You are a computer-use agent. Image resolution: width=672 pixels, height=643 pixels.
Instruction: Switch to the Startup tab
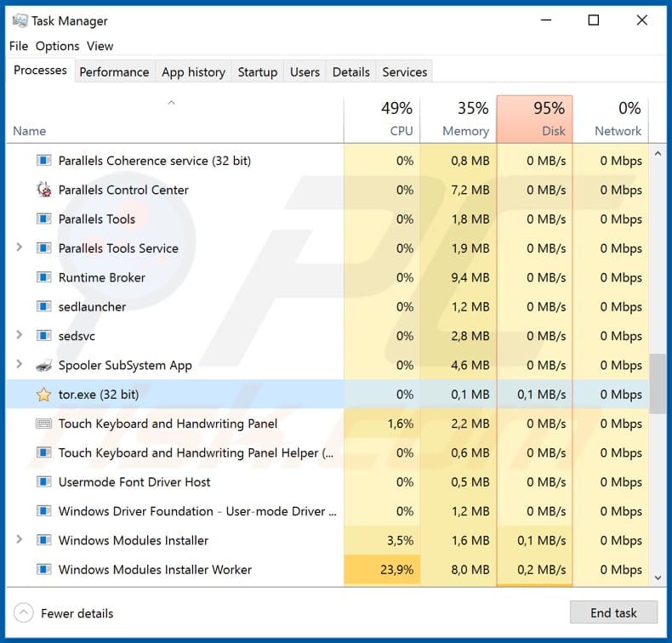click(x=258, y=72)
